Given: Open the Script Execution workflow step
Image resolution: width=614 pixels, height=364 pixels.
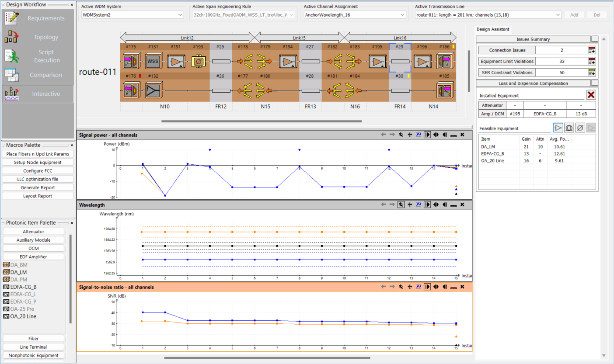Looking at the screenshot, I should pyautogui.click(x=37, y=56).
